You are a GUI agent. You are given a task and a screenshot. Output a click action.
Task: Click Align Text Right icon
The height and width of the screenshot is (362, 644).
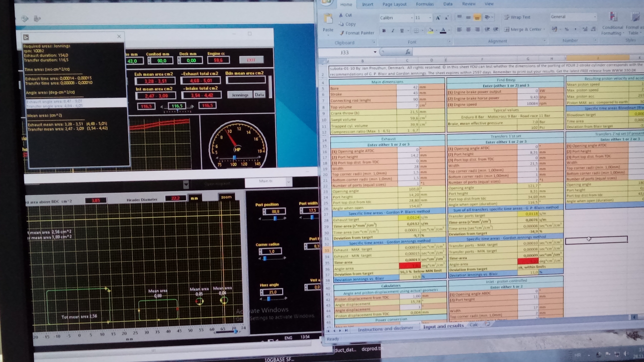(x=477, y=30)
